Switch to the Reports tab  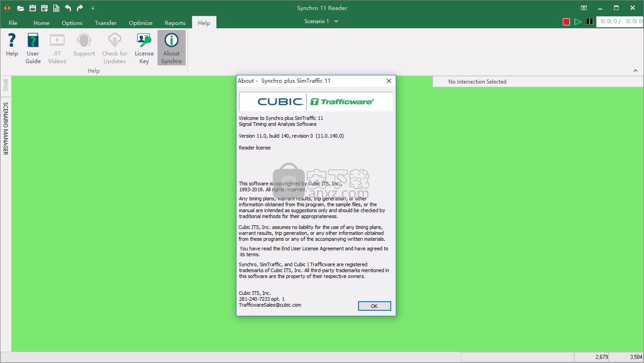(175, 23)
